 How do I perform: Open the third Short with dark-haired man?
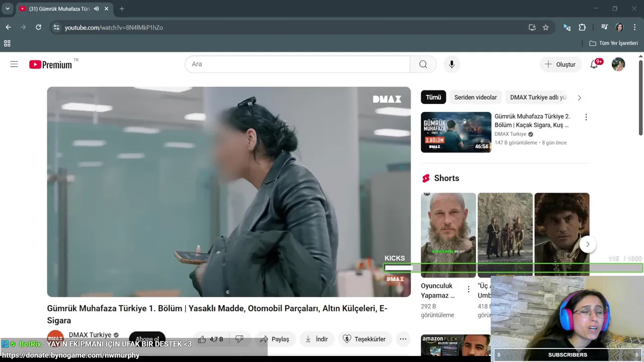pos(562,235)
